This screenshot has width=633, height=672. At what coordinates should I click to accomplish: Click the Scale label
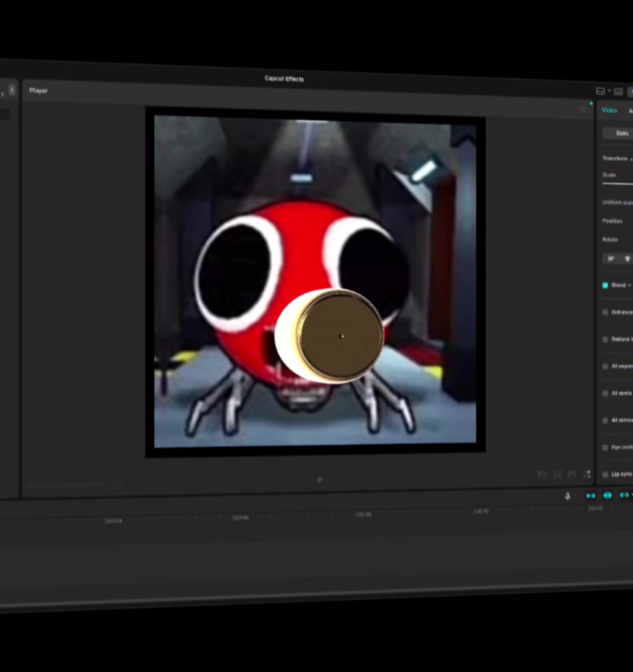(609, 174)
